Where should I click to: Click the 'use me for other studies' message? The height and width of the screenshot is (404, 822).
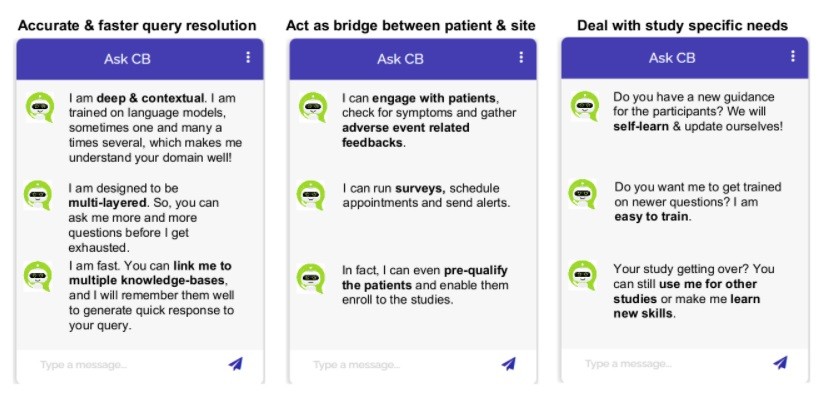tap(693, 291)
